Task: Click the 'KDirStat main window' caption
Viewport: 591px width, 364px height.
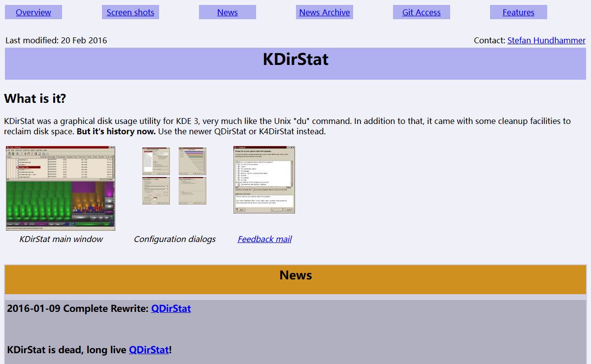Action: [x=61, y=239]
